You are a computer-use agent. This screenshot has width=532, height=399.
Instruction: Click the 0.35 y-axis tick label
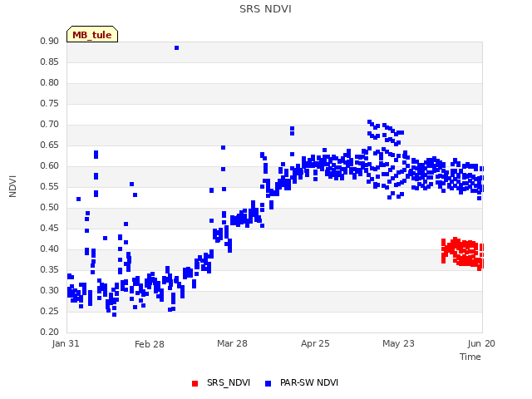pos(50,269)
